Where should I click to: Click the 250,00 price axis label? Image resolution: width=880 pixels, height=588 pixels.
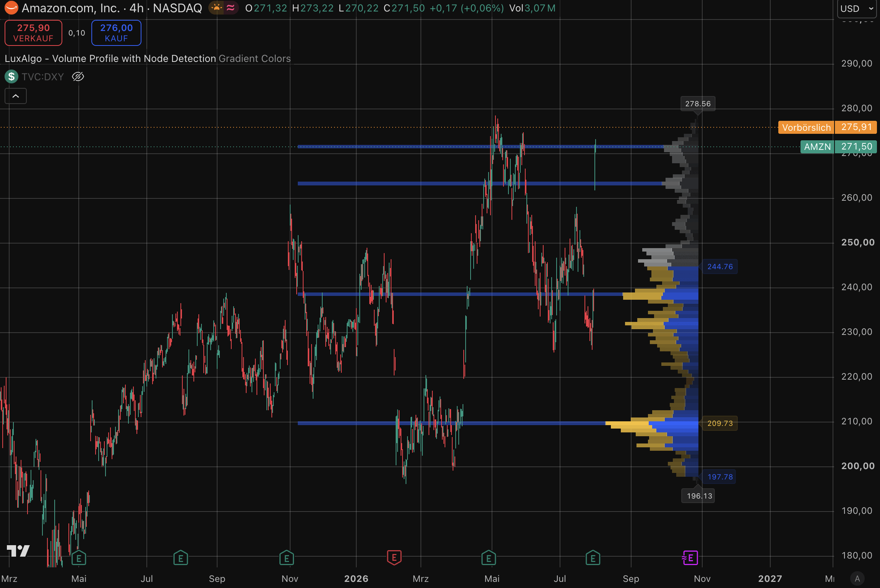coord(858,242)
